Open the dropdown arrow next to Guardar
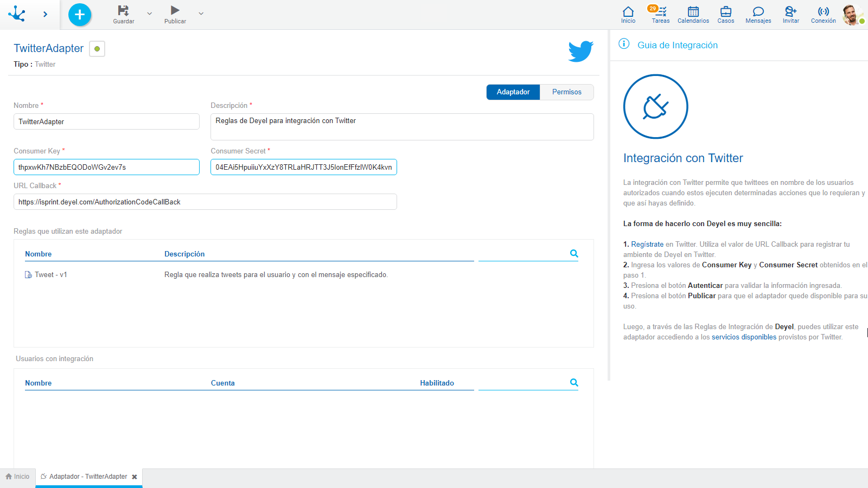 click(150, 14)
